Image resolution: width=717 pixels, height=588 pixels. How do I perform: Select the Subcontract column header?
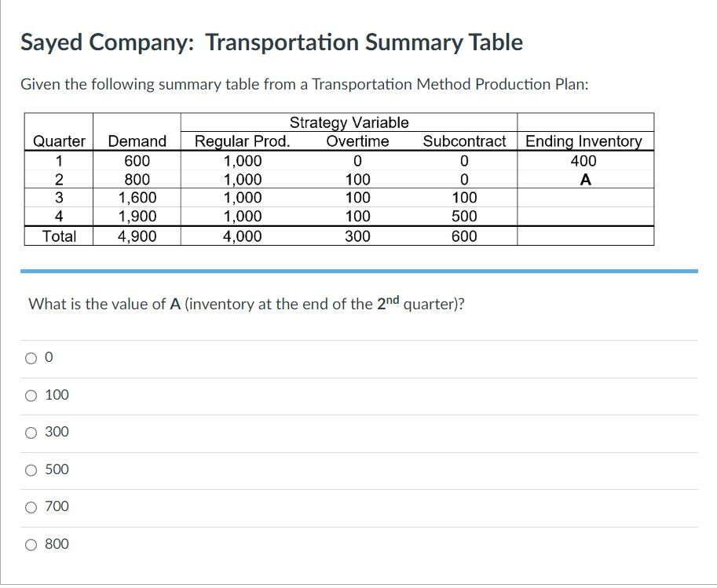point(463,141)
